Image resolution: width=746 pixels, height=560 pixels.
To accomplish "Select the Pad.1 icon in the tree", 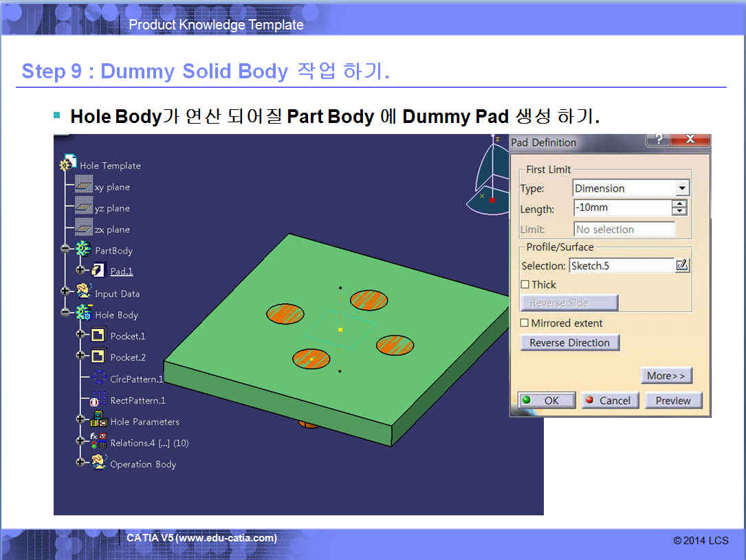I will (98, 270).
